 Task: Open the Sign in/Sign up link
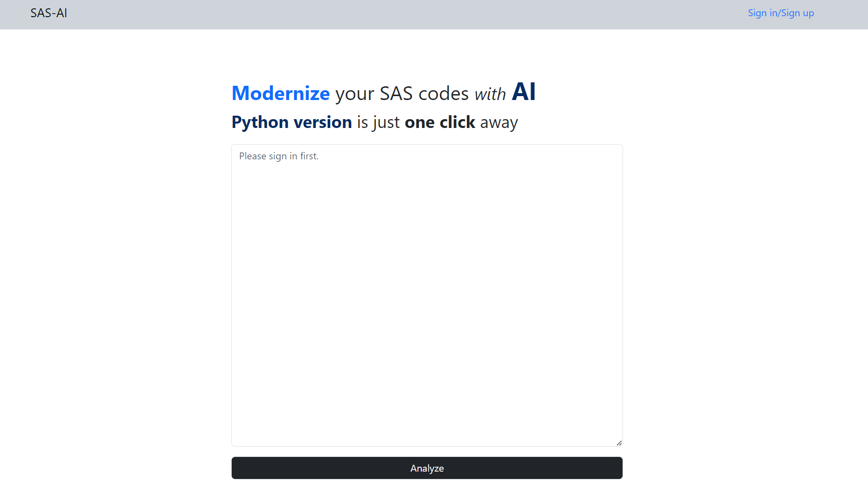781,13
